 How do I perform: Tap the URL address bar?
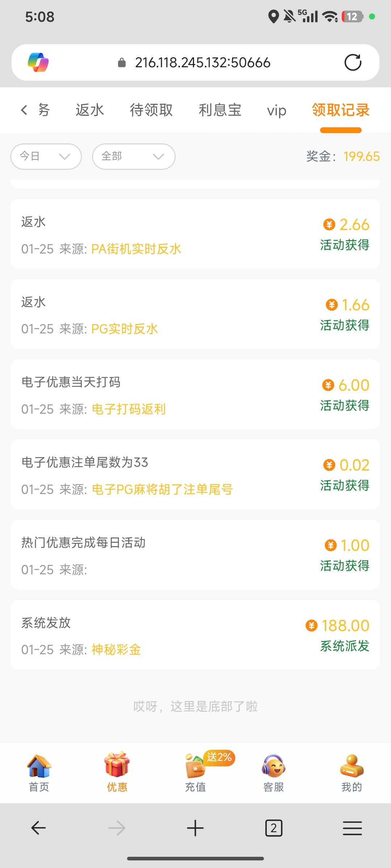202,63
